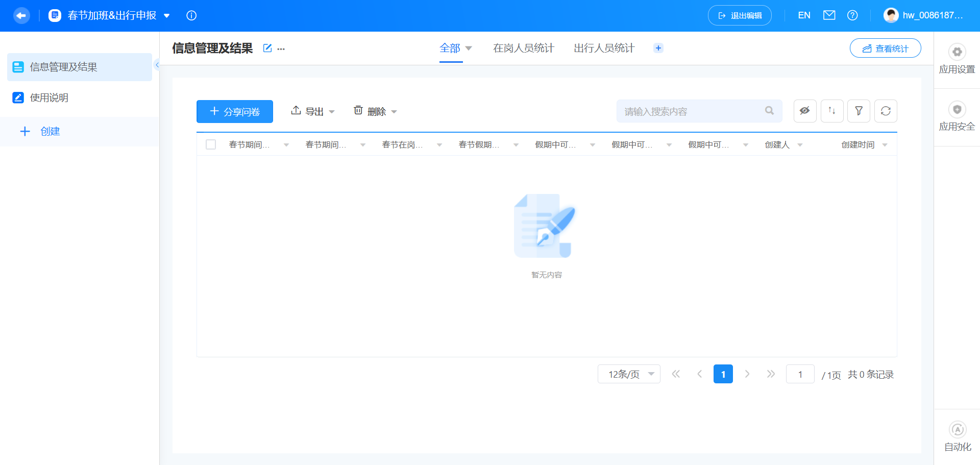Screen dimensions: 980x465
Task: Click the 分享问卷 button
Action: tap(234, 111)
